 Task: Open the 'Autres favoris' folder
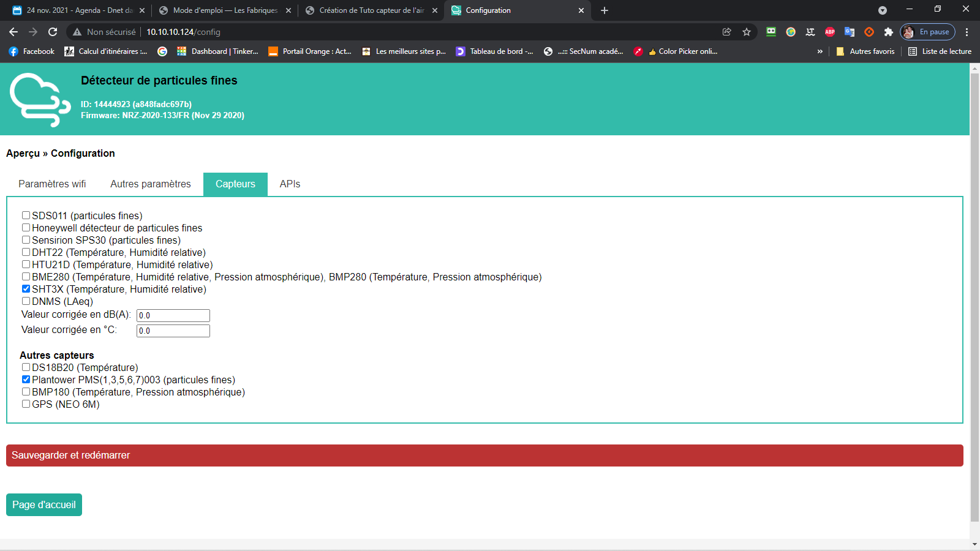point(865,51)
